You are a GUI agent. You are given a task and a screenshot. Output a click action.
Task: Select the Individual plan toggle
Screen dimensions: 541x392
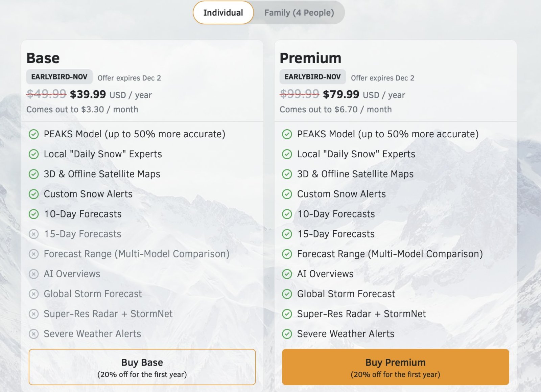223,13
